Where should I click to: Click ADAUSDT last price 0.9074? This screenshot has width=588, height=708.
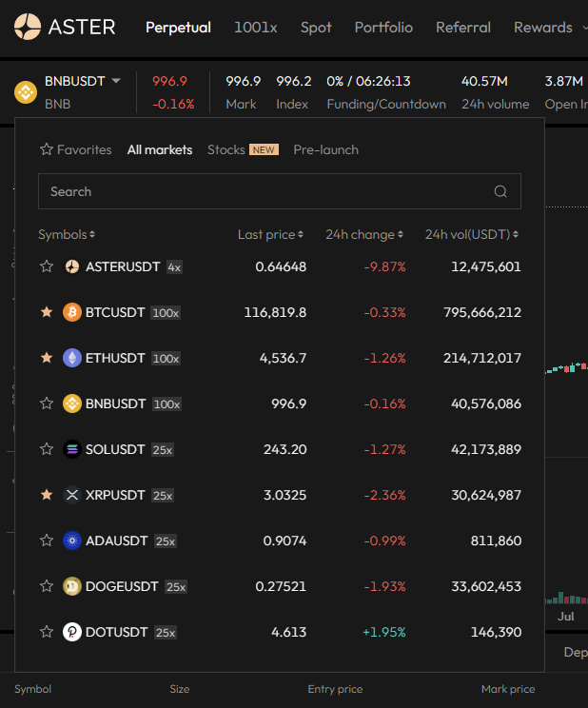[x=285, y=541]
